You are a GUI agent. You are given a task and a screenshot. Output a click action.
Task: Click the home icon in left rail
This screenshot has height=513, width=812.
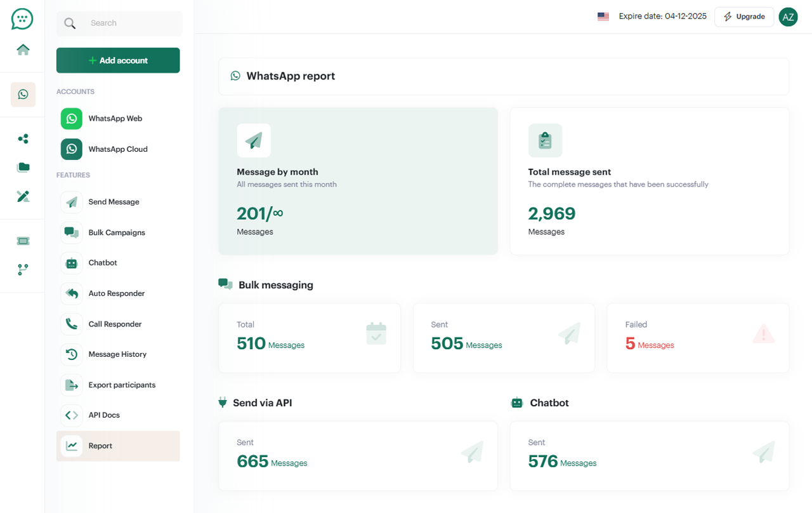click(x=23, y=50)
